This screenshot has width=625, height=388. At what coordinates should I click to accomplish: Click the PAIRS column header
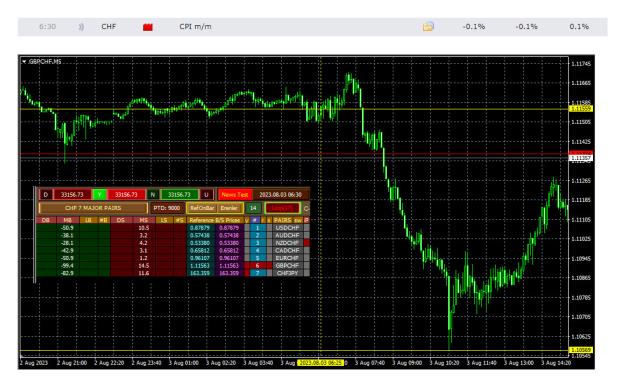coord(283,220)
